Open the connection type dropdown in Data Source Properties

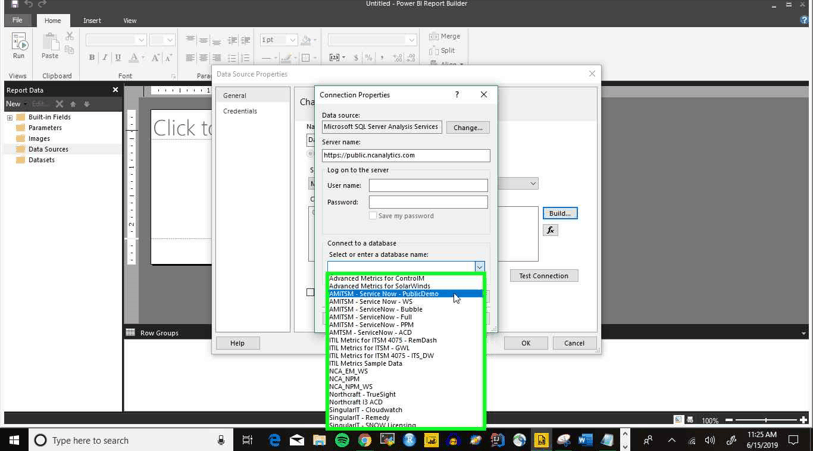point(532,183)
